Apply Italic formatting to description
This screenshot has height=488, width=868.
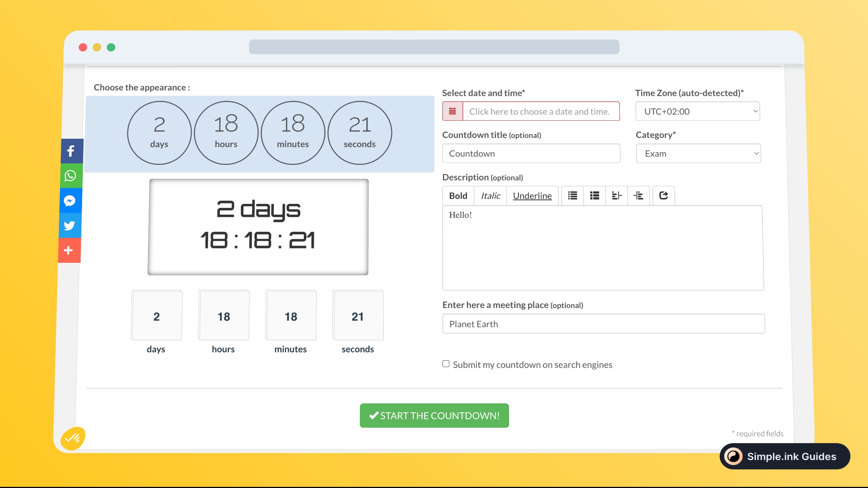(490, 196)
